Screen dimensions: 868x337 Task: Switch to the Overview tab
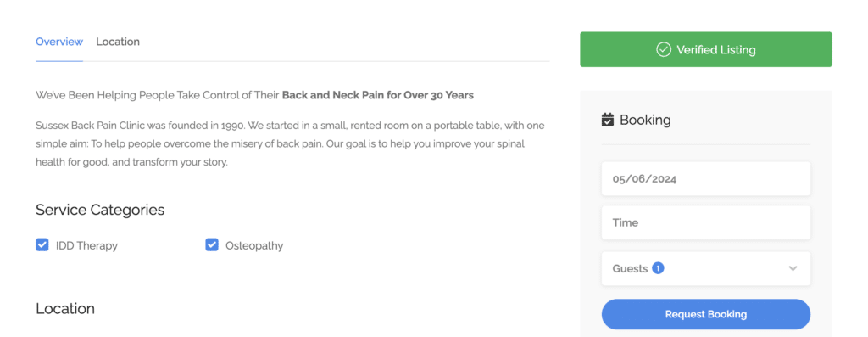[x=59, y=42]
